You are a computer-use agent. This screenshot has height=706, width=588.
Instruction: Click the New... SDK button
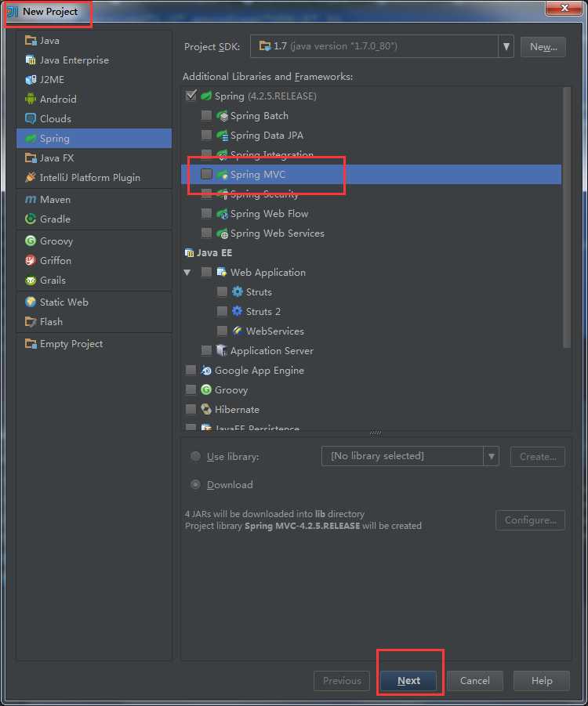tap(543, 47)
